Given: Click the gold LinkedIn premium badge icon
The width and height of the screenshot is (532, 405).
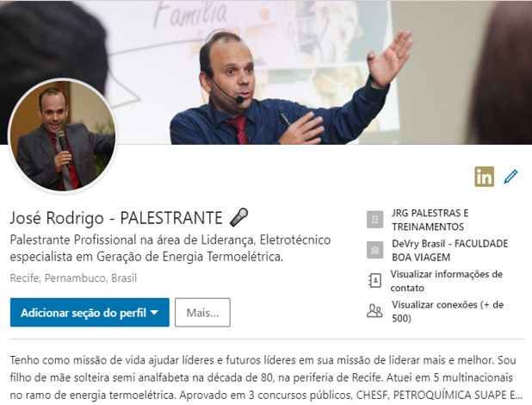Looking at the screenshot, I should pos(484,177).
